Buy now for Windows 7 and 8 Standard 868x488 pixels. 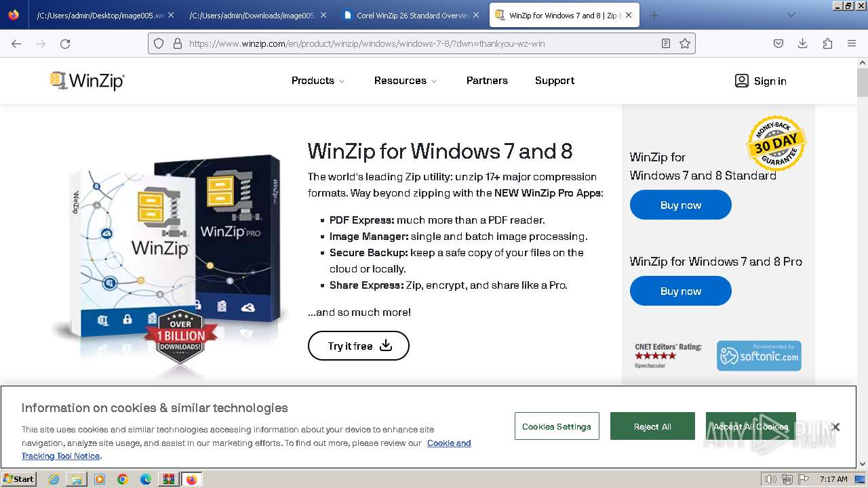[x=680, y=205]
